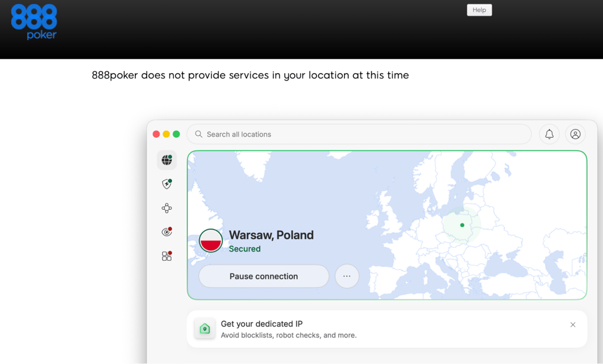603x364 pixels.
Task: Click the 'does not provide services' message
Action: (250, 75)
